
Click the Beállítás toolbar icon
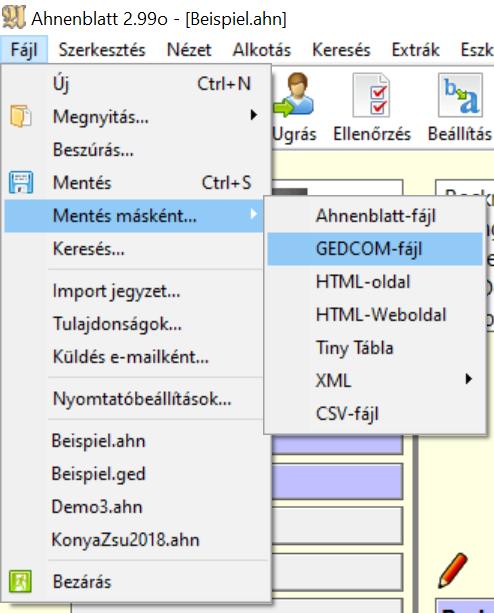pos(460,95)
